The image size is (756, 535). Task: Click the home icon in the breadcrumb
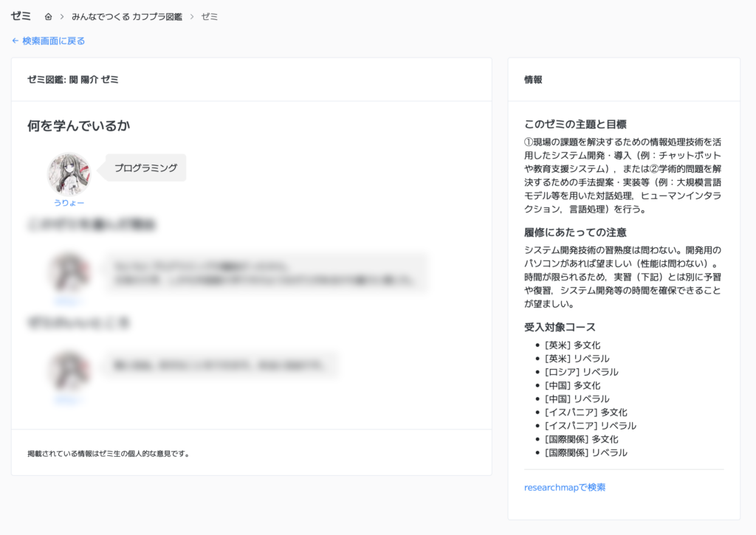point(48,16)
